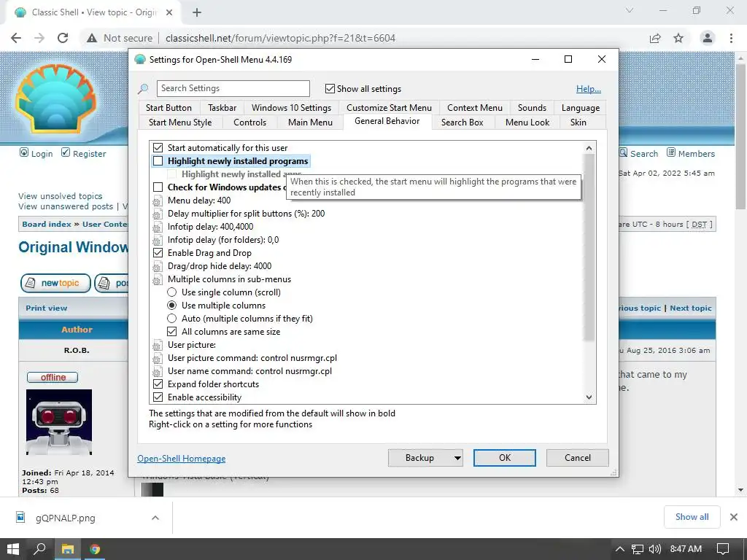The height and width of the screenshot is (560, 747).
Task: Open the volume speaker tray icon
Action: click(655, 549)
